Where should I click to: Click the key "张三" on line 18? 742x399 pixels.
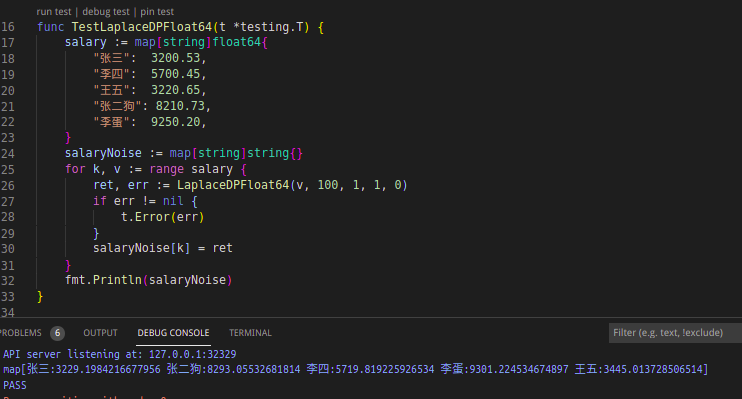pyautogui.click(x=111, y=58)
